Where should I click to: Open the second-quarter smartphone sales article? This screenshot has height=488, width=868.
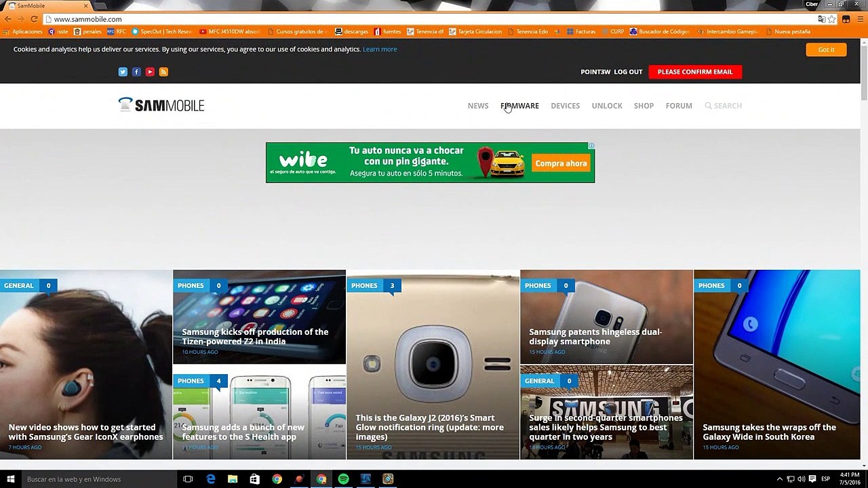[606, 427]
